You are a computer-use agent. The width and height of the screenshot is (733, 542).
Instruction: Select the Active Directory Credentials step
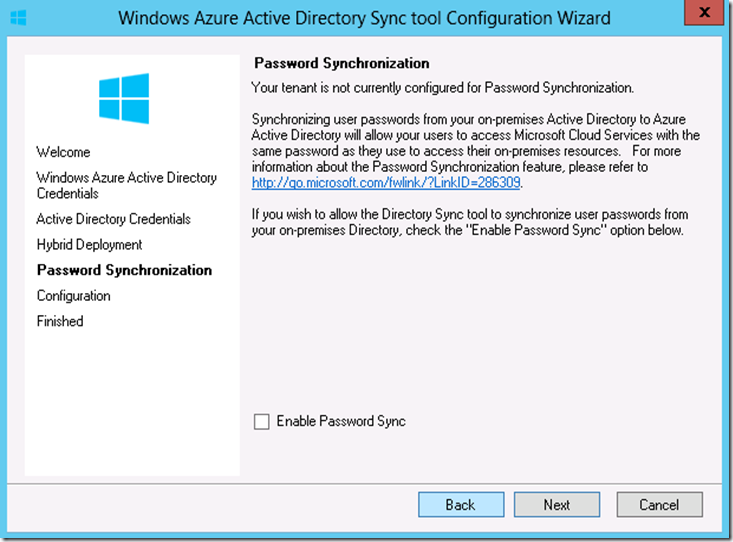[x=114, y=219]
